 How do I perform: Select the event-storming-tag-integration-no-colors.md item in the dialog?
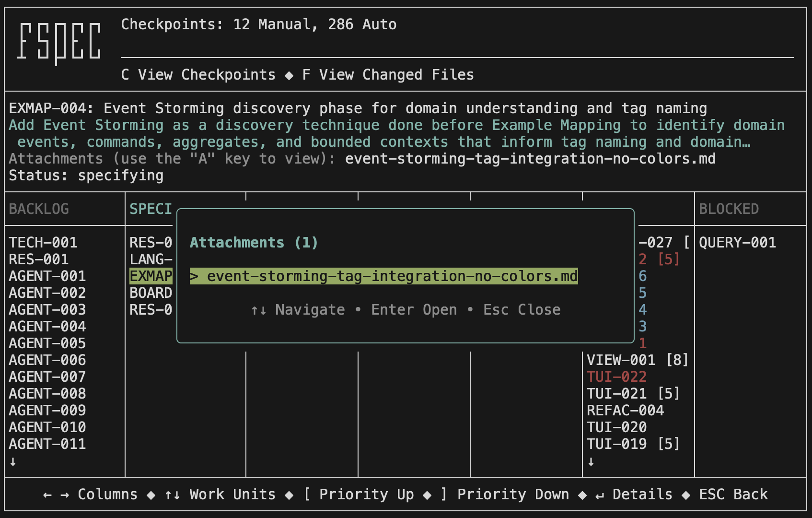(384, 276)
